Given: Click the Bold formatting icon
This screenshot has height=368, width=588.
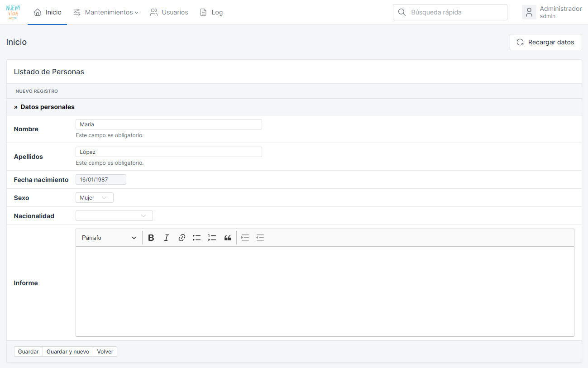Looking at the screenshot, I should coord(151,238).
